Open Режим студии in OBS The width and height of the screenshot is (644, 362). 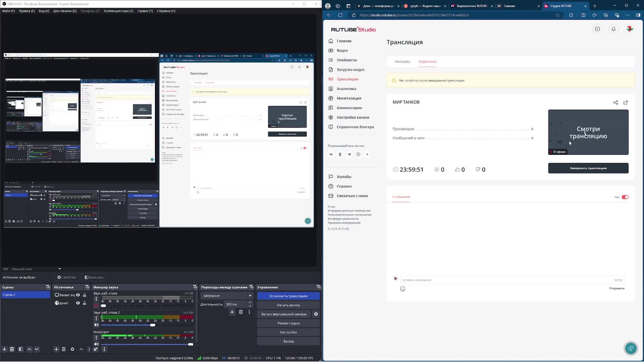288,323
